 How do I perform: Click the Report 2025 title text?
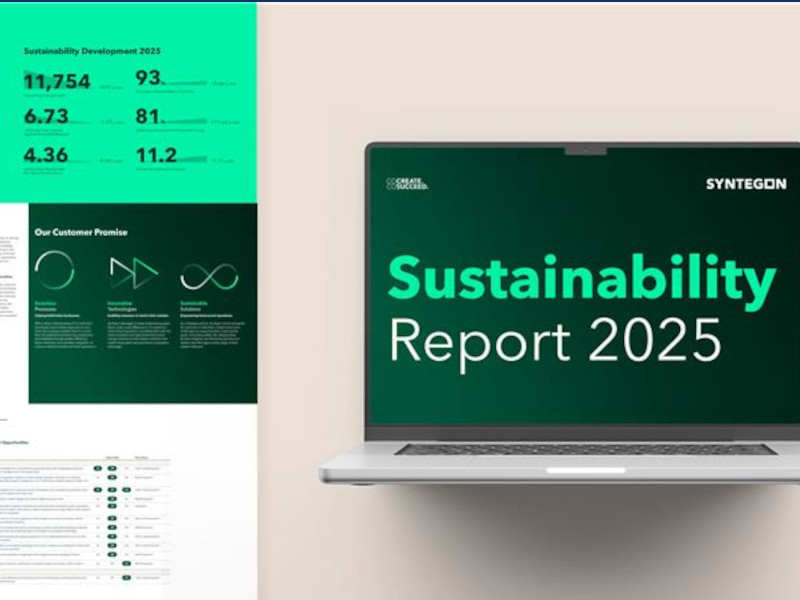pos(555,341)
